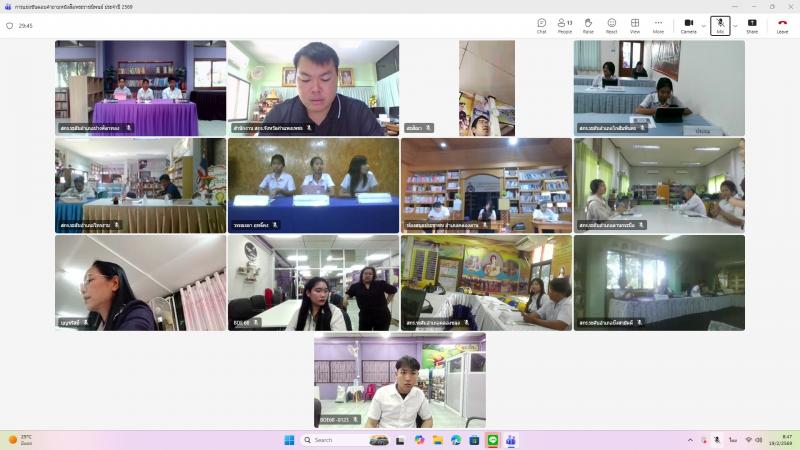
Task: Open the meeting Chat panel
Action: coord(541,25)
